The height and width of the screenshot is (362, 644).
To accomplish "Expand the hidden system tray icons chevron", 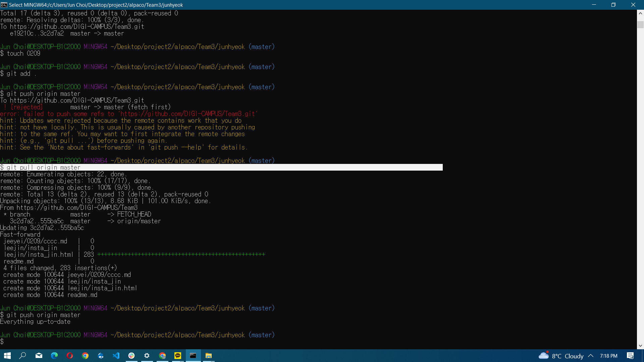I will (x=590, y=356).
